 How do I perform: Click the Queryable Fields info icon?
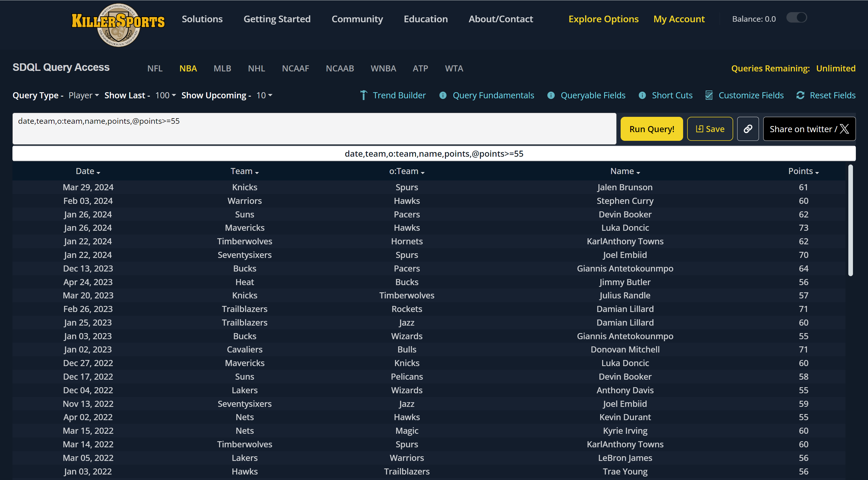point(551,95)
